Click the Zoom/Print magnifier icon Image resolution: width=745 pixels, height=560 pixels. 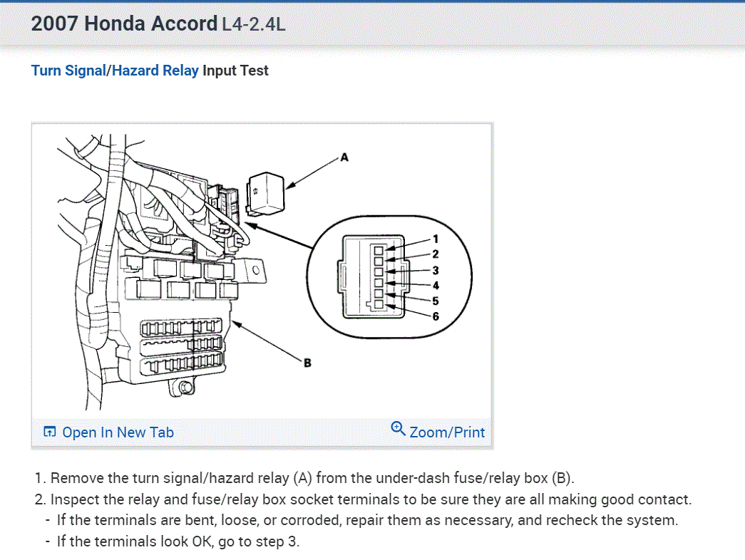(x=398, y=428)
